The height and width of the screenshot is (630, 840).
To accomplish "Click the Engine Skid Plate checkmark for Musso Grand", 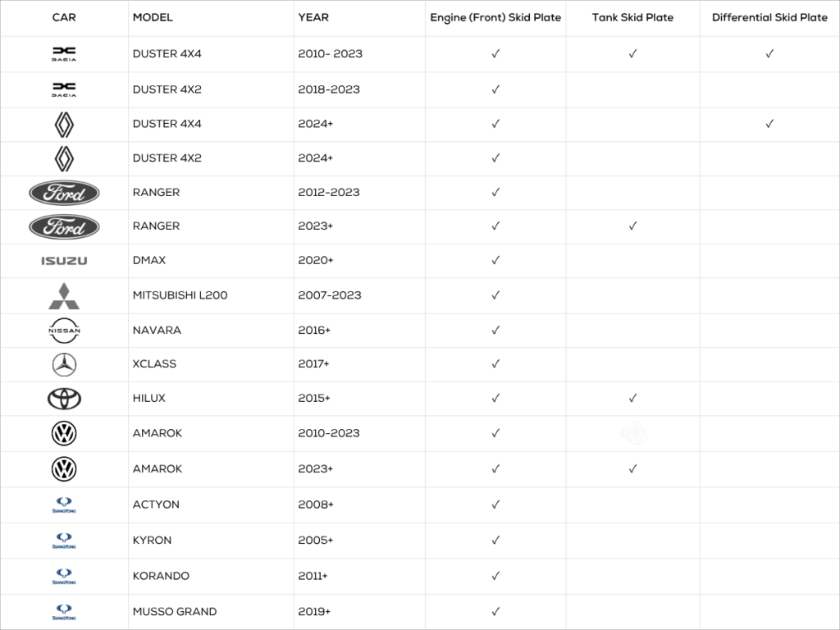I will point(495,611).
